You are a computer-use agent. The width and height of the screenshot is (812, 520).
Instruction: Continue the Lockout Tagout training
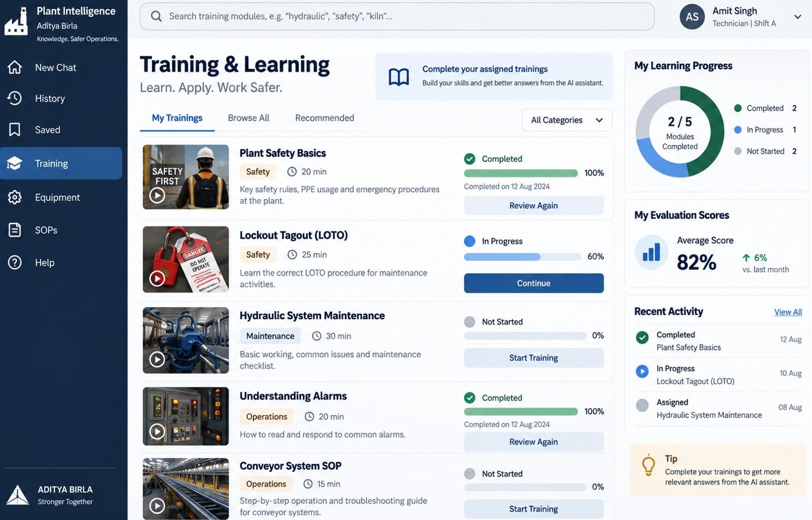[534, 283]
